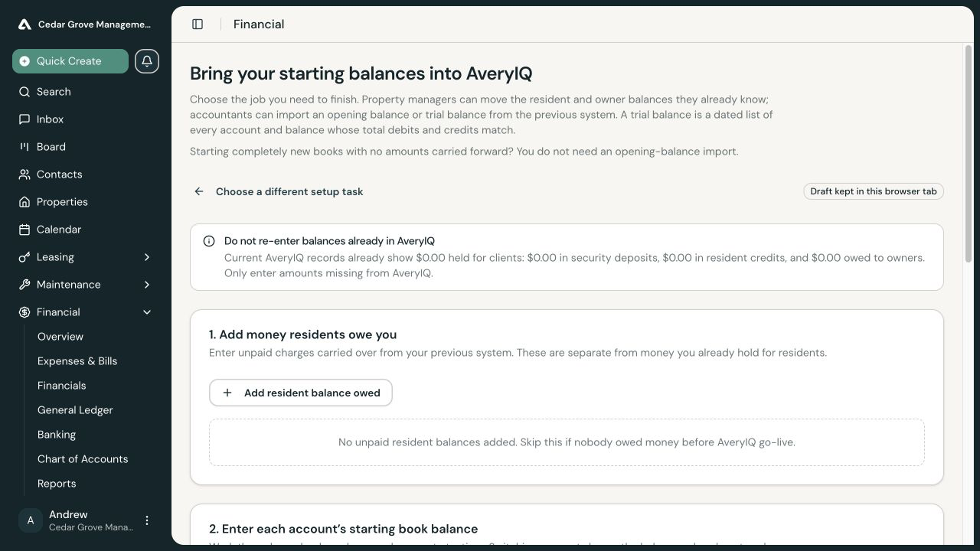Open the user options three-dot menu

[147, 520]
